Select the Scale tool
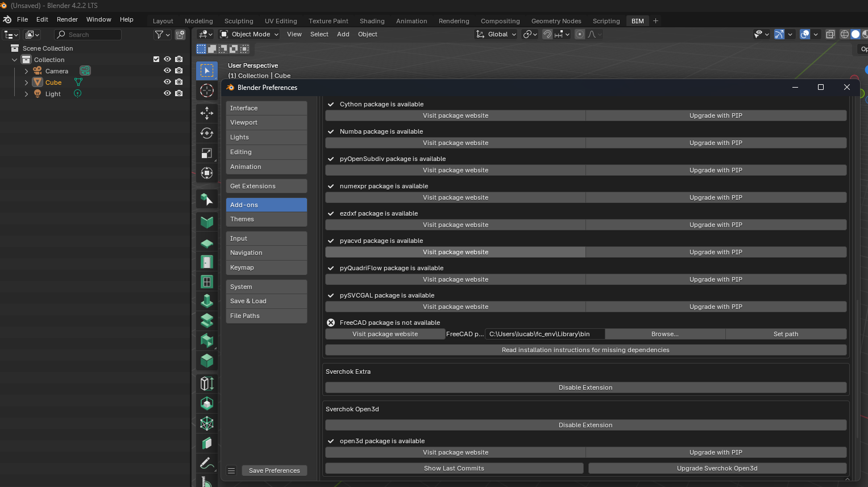Viewport: 868px width, 487px height. coord(207,153)
